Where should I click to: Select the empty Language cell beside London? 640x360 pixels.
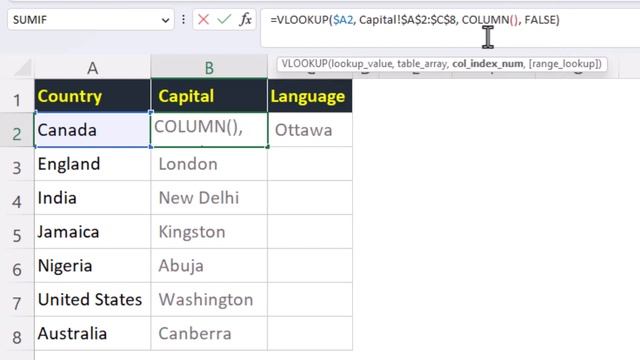310,164
